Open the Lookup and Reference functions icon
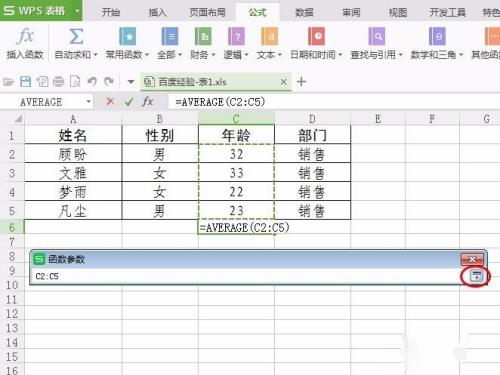Viewport: 500px width, 375px height. pyautogui.click(x=377, y=36)
